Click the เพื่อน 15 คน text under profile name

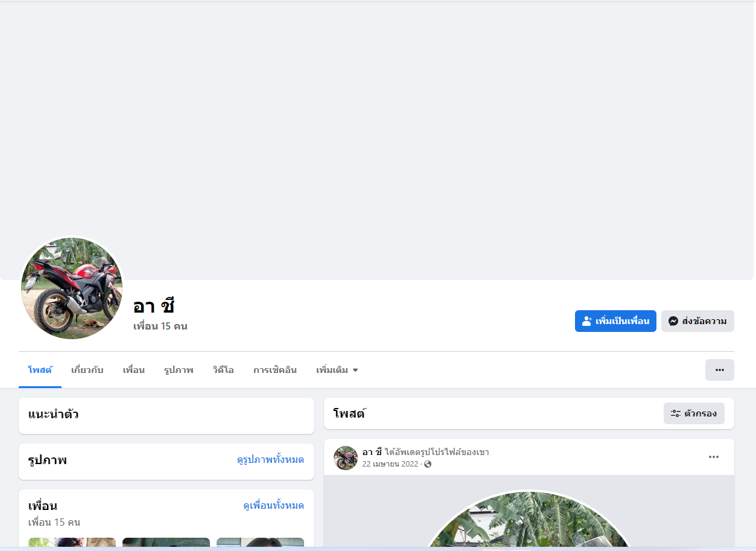click(x=160, y=326)
